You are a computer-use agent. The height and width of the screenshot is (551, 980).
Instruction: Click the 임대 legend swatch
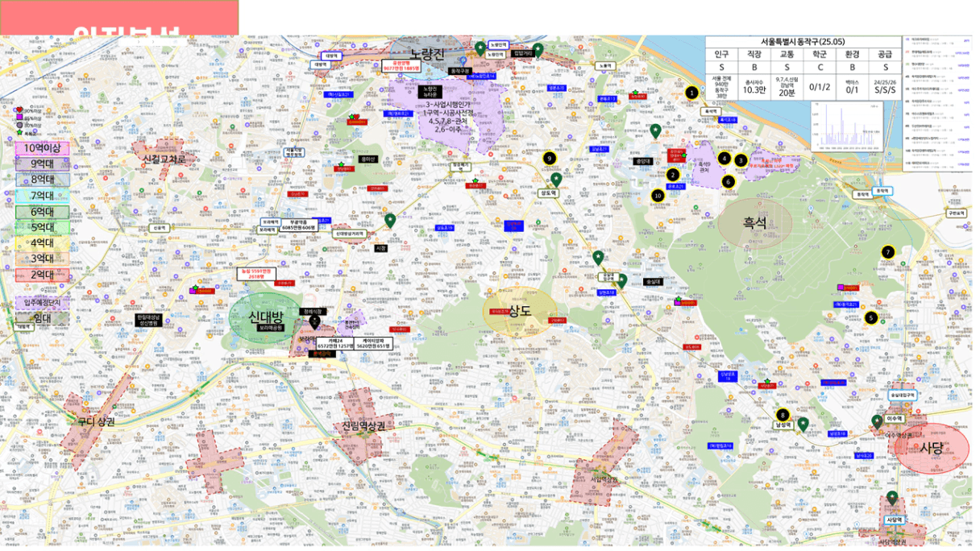42,318
